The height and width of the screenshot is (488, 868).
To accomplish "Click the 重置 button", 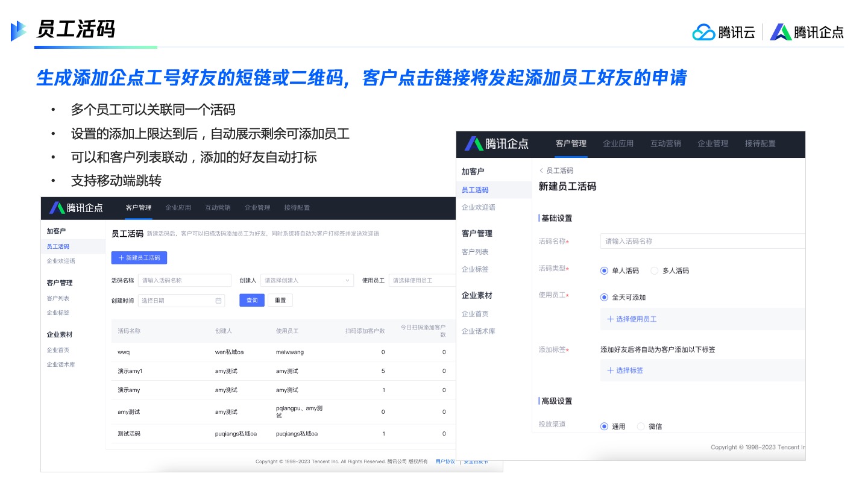I will [x=280, y=300].
